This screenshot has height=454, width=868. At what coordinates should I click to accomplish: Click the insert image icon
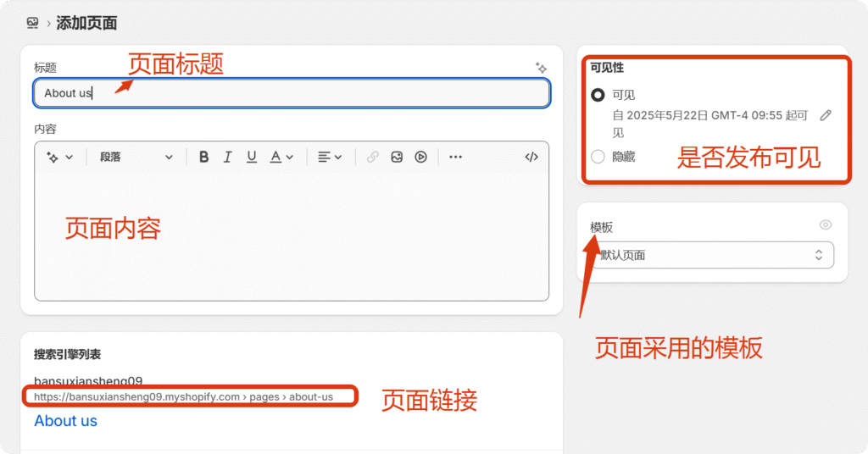click(397, 157)
